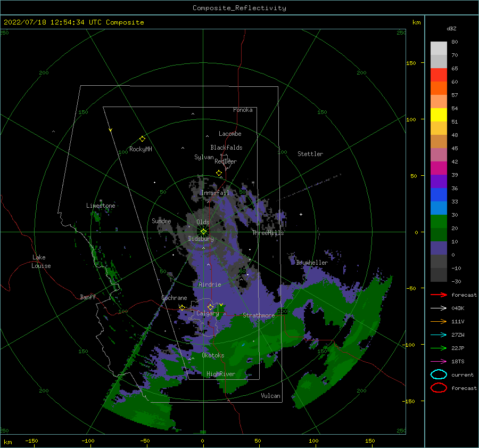The height and width of the screenshot is (448, 479).
Task: Click the Okotoks town label
Action: tap(213, 355)
